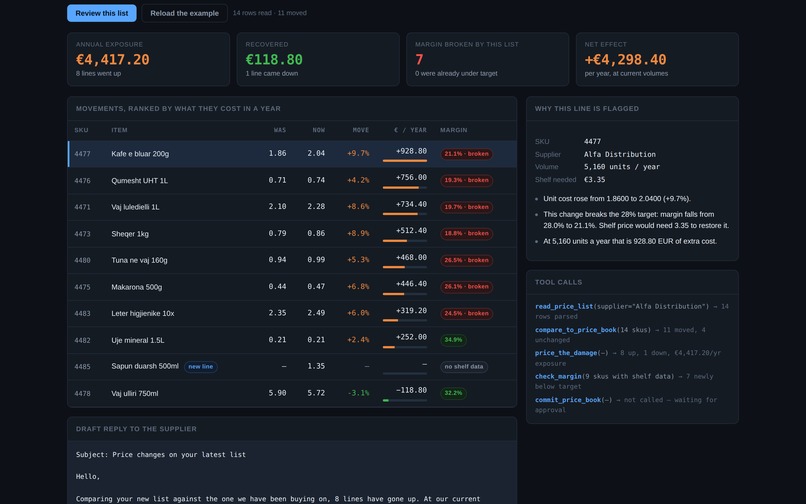Click the 21.1% broken margin badge
806x504 pixels.
pos(466,154)
